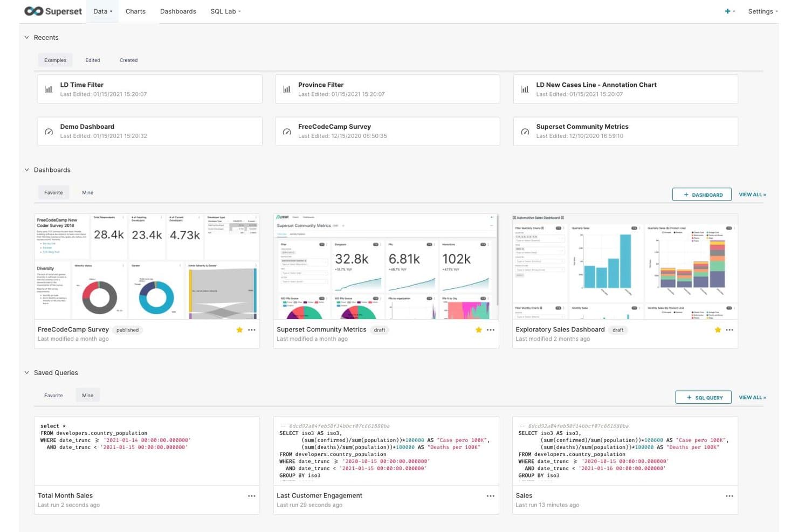Go to Charts in the navbar
Viewport: 798px width, 532px height.
[135, 11]
